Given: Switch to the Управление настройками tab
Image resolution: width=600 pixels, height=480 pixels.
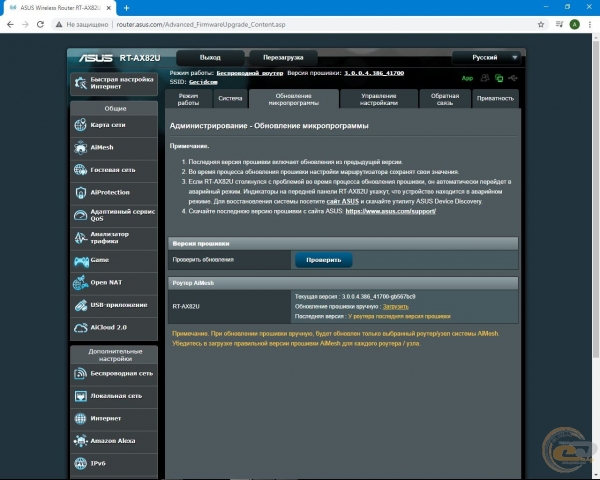Looking at the screenshot, I should click(x=379, y=99).
